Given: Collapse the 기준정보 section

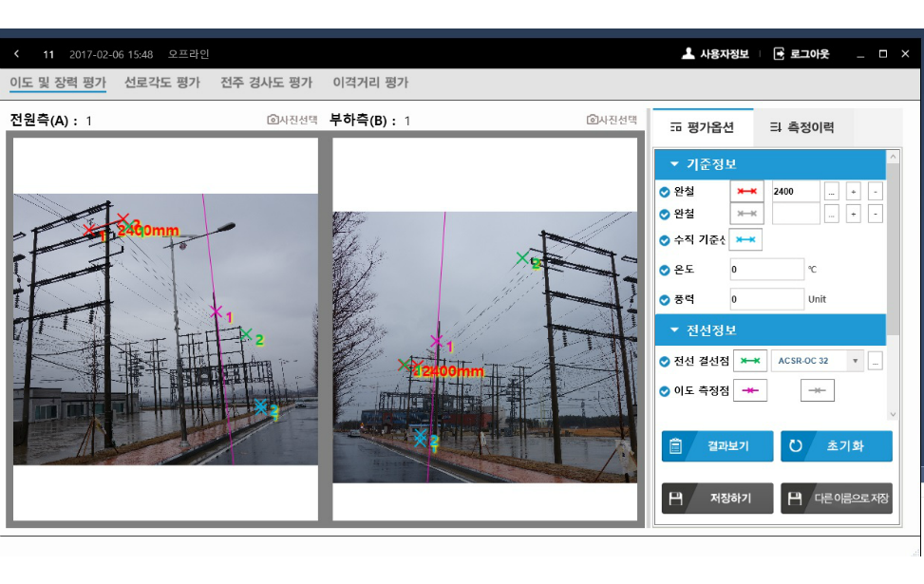Looking at the screenshot, I should [674, 164].
